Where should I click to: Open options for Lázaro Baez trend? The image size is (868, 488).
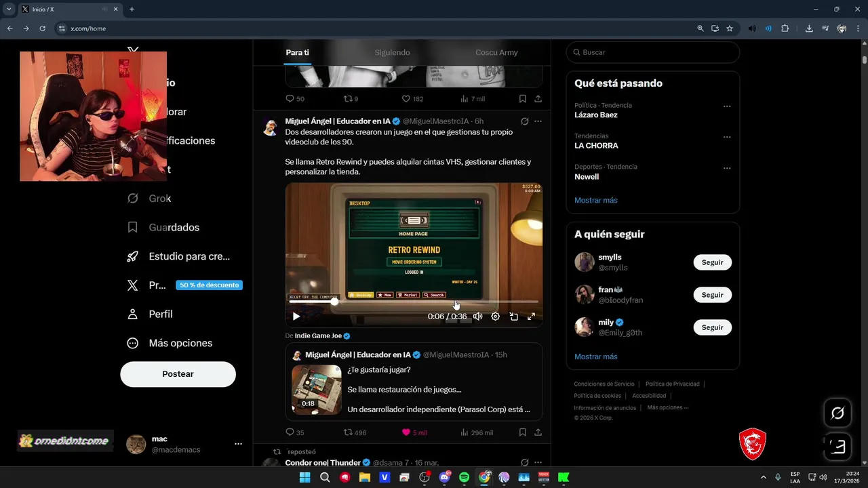pyautogui.click(x=727, y=106)
